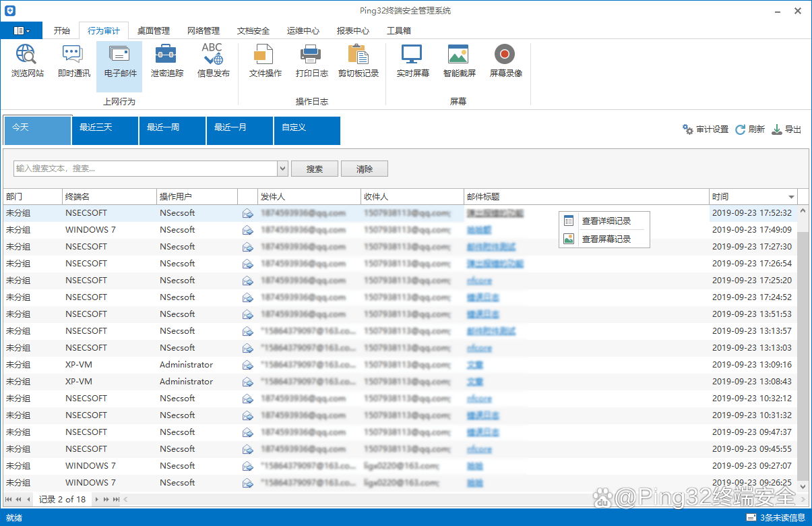Sort by the 邮件标题 column header
812x526 pixels.
[x=586, y=197]
